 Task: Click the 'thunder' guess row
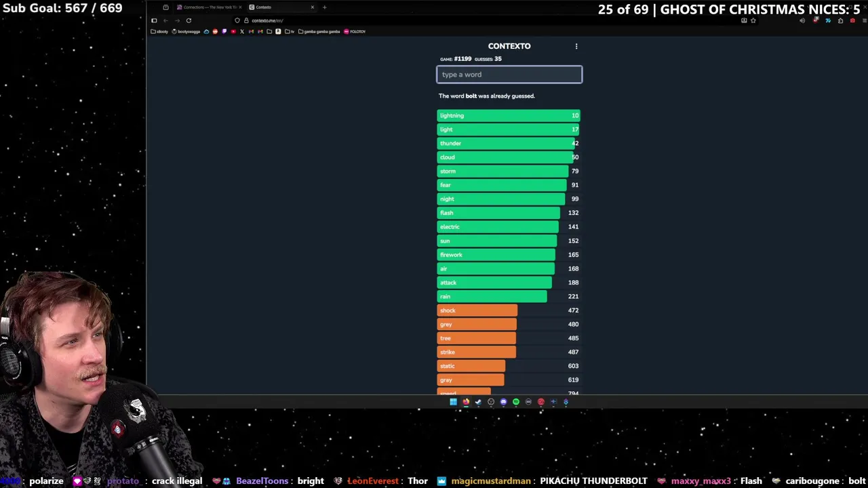509,143
